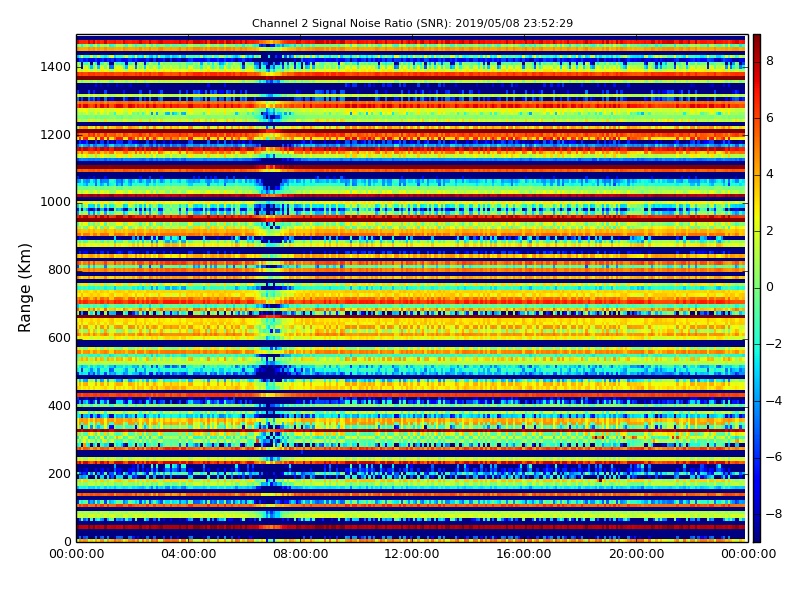Click the rightmost 00:00:00 time label
This screenshot has height=600, width=800.
748,554
